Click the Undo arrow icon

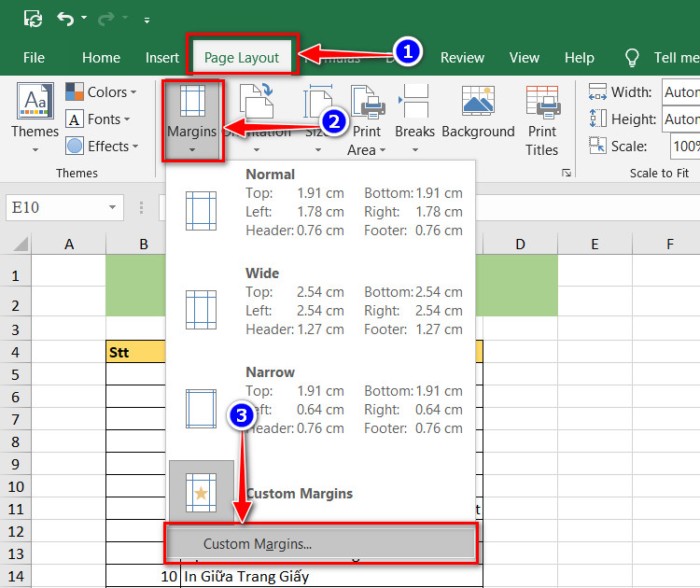[65, 19]
